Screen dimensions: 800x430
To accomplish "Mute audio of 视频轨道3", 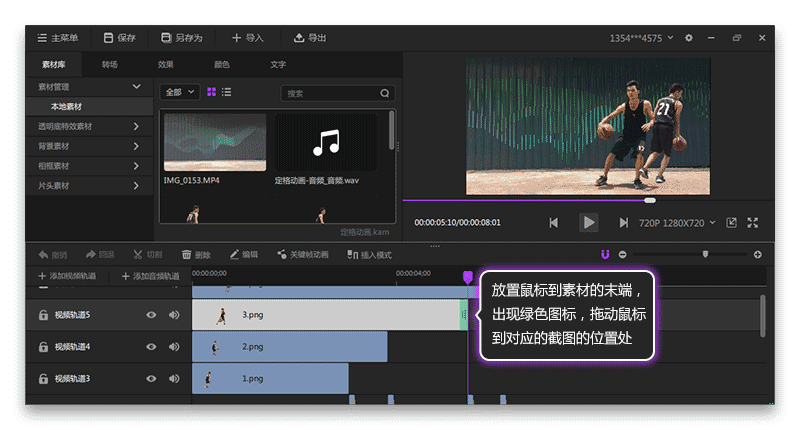I will coord(174,379).
